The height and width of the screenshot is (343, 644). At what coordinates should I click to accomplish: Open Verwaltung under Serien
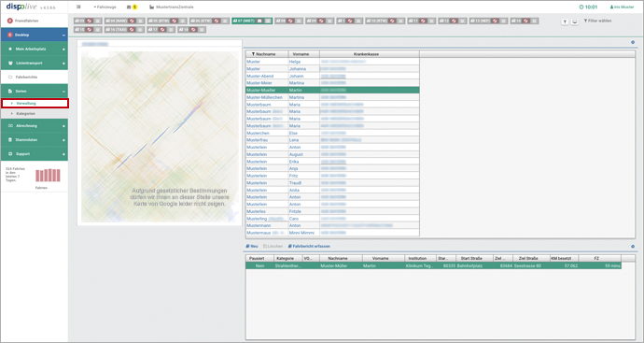pyautogui.click(x=35, y=103)
